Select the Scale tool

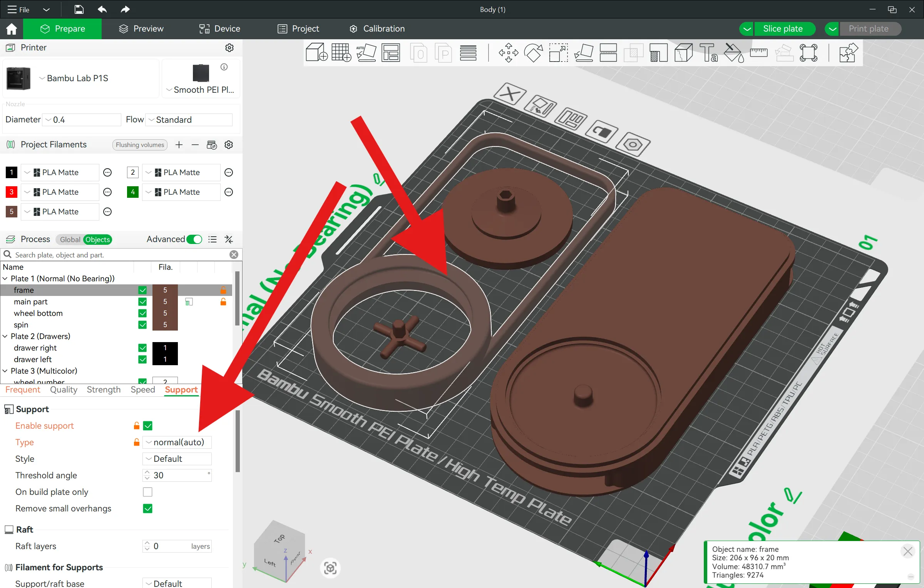click(x=558, y=53)
